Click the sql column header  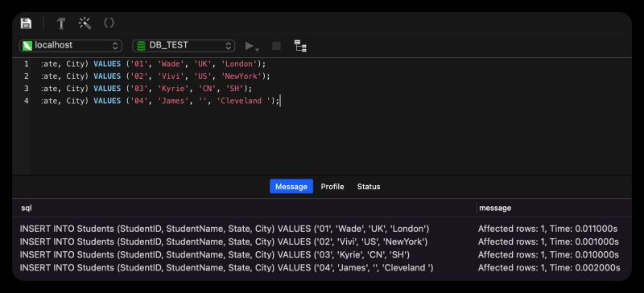(27, 208)
